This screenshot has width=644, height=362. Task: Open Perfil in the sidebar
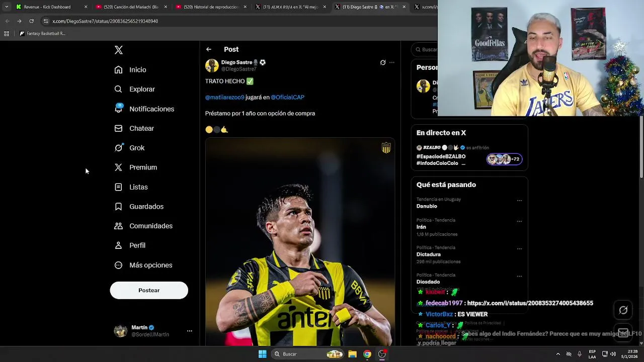pos(130,245)
